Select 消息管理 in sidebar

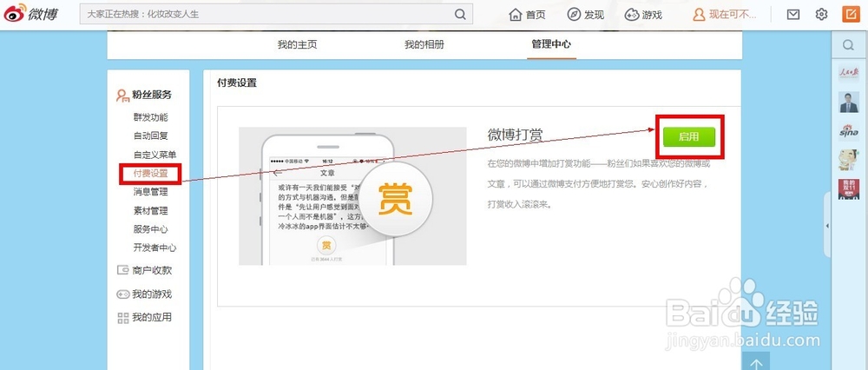150,192
